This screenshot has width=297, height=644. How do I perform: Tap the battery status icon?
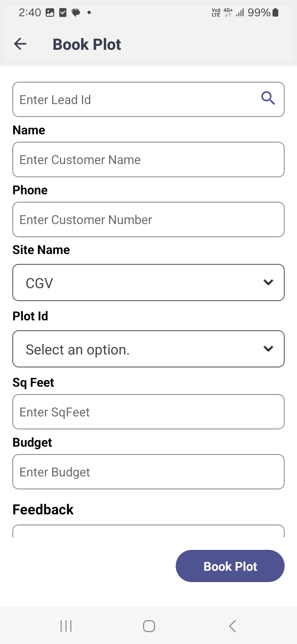pyautogui.click(x=275, y=12)
